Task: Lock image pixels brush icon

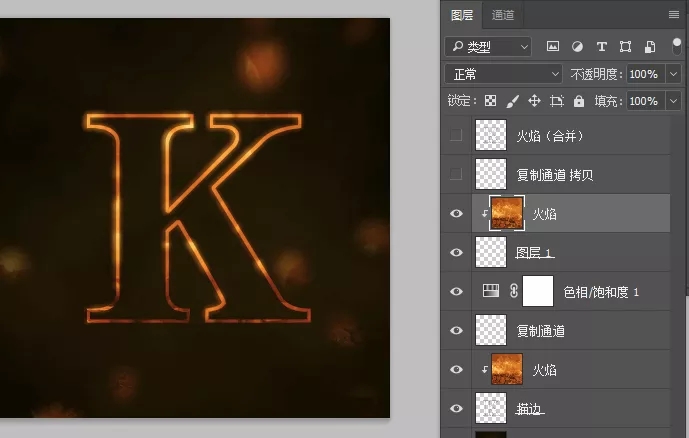Action: (512, 101)
